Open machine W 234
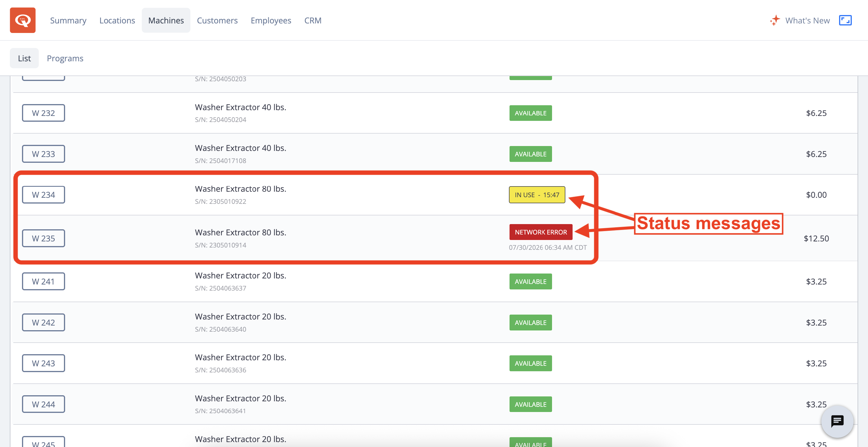The height and width of the screenshot is (447, 868). (43, 195)
